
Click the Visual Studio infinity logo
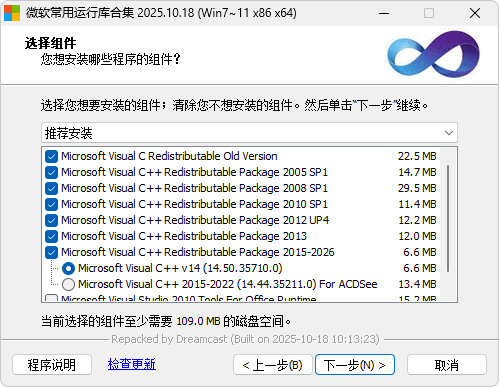[433, 54]
